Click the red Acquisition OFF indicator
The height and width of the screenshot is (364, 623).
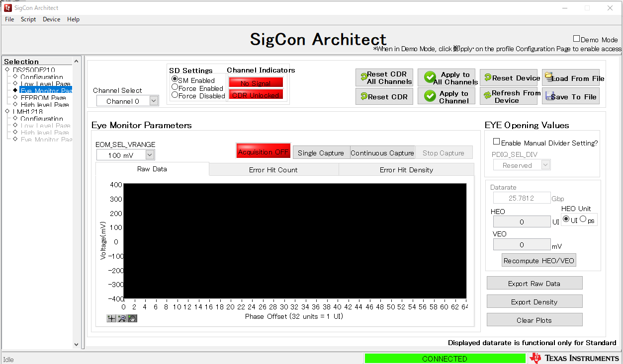(264, 151)
